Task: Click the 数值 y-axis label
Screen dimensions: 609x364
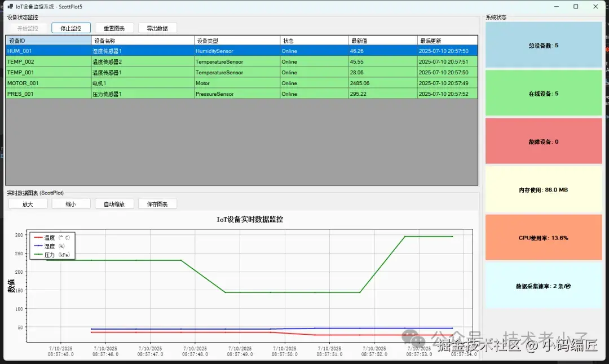Action: point(11,286)
